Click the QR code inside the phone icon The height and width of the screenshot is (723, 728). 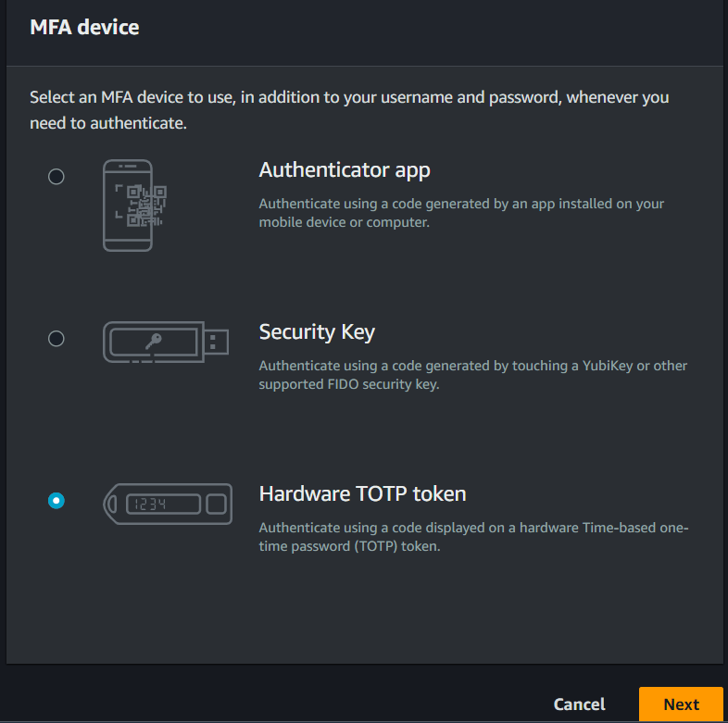tap(145, 206)
